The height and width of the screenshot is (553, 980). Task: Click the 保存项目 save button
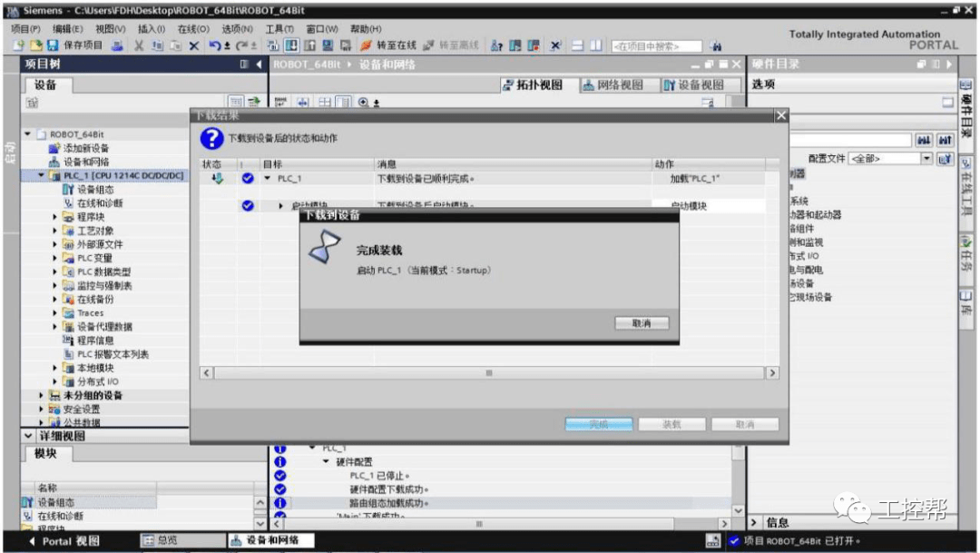(75, 45)
